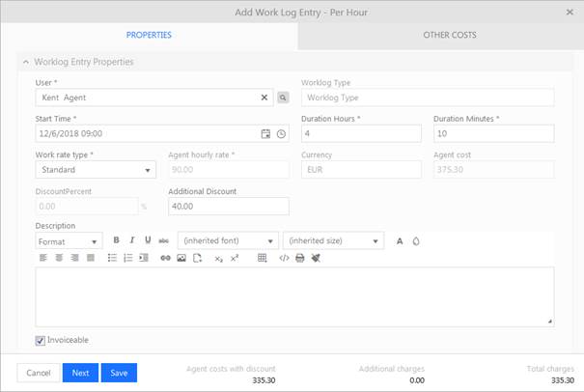Insert an image into the description

[181, 258]
